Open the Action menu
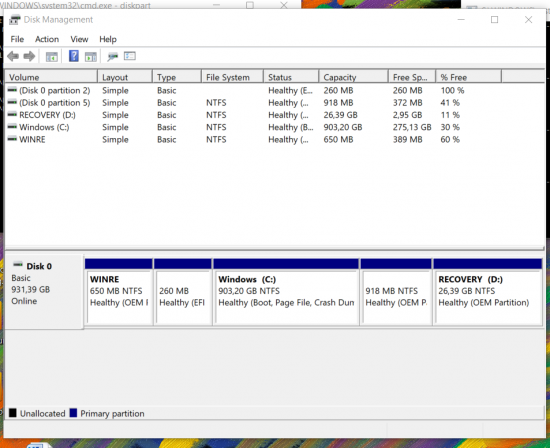This screenshot has height=448, width=550. point(47,39)
